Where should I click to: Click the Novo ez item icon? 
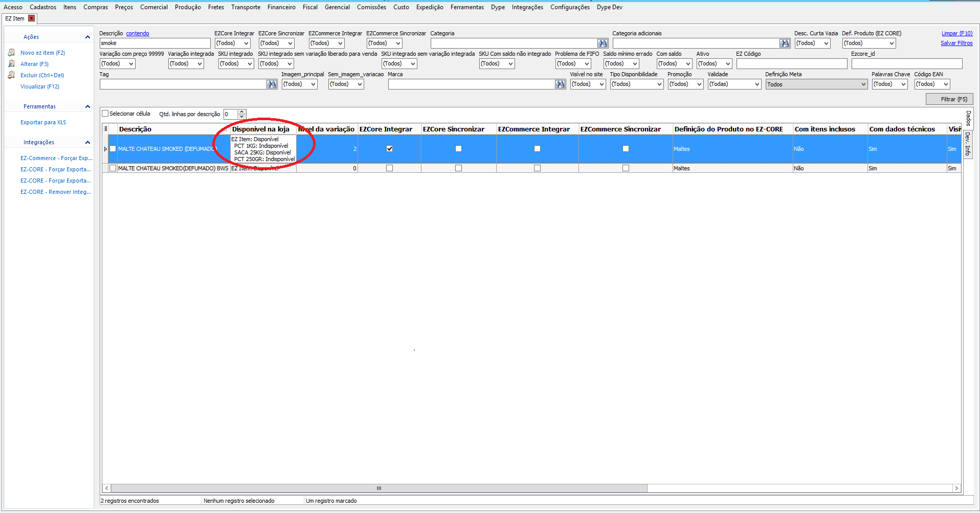(11, 53)
